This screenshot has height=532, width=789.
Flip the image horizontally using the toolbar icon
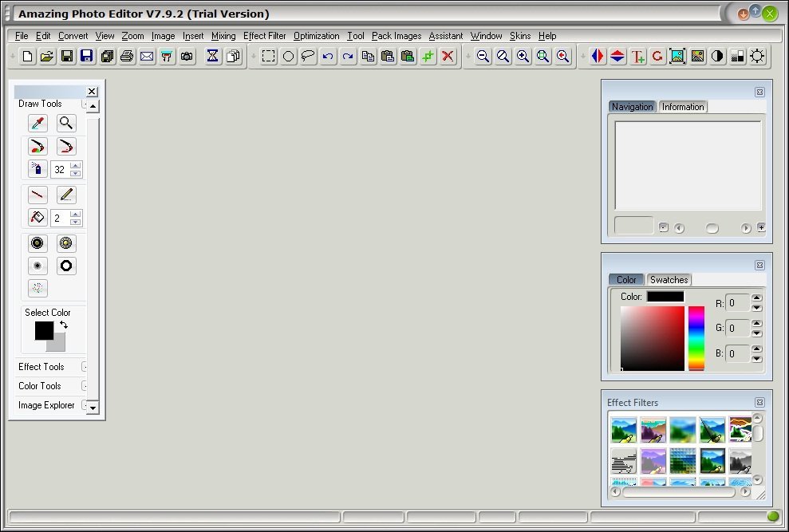coord(596,56)
